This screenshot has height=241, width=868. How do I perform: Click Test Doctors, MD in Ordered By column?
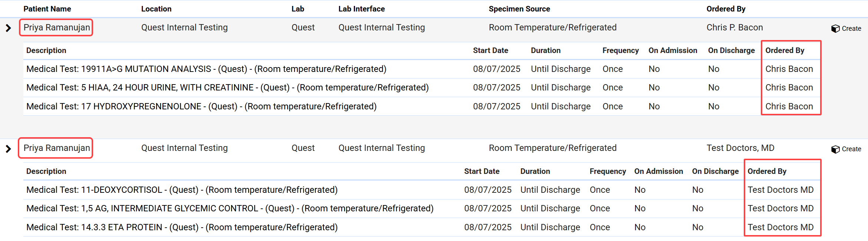coord(740,148)
